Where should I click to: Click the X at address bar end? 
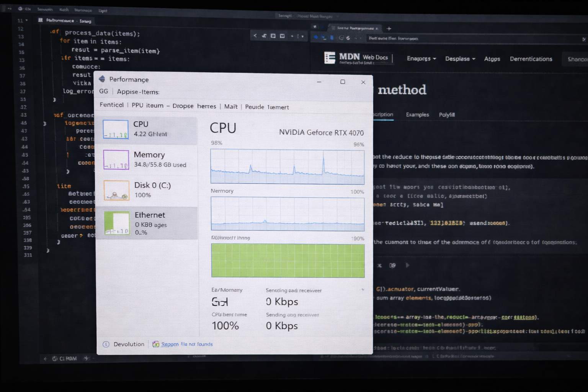tap(584, 39)
